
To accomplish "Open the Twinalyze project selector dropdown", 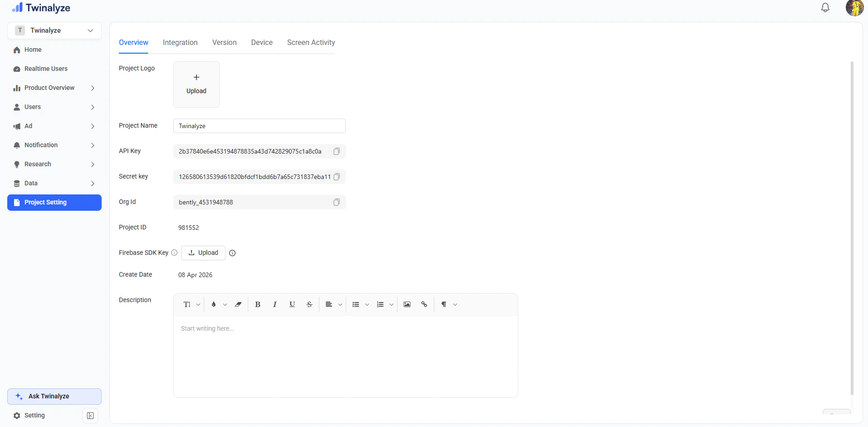I will tap(54, 30).
